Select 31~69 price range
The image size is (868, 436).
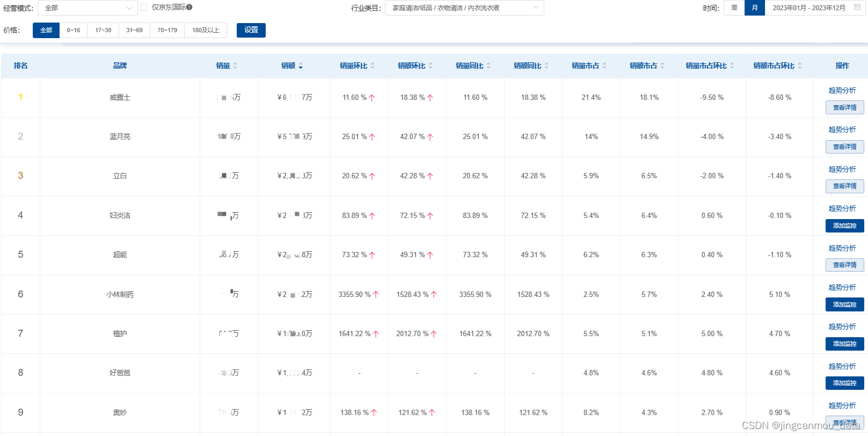click(x=134, y=30)
